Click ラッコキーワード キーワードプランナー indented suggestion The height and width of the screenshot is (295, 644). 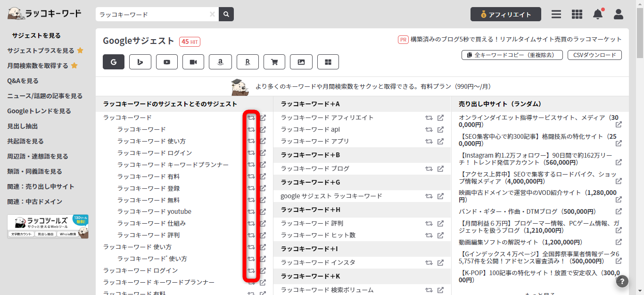click(x=173, y=165)
